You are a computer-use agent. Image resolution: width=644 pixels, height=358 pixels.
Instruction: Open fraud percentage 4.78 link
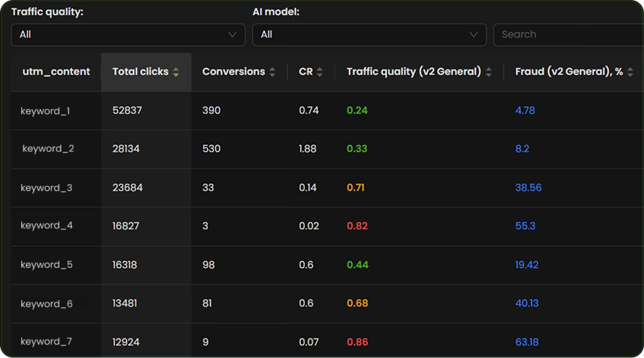(x=525, y=111)
